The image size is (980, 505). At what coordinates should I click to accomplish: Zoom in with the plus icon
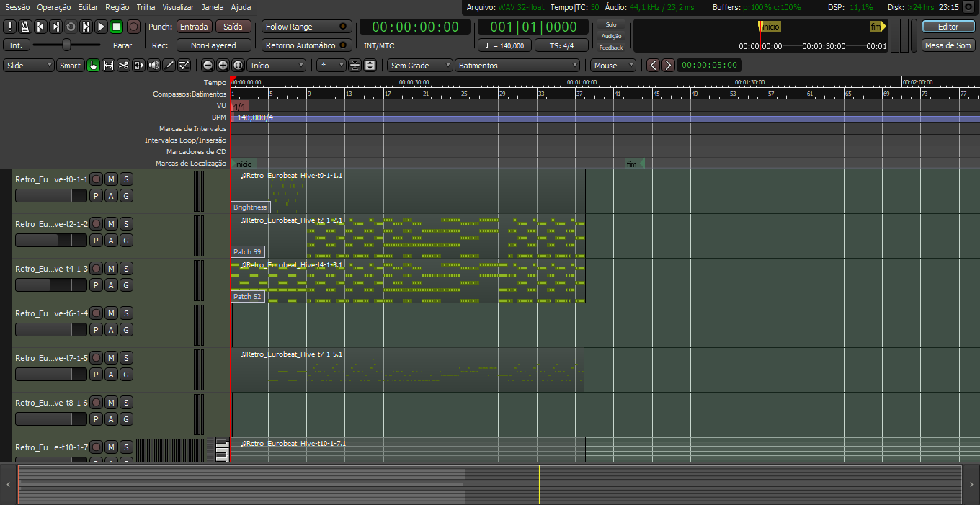223,65
